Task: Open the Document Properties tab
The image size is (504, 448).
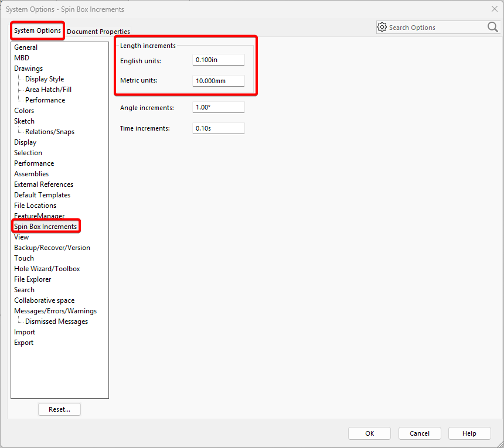Action: click(x=98, y=32)
